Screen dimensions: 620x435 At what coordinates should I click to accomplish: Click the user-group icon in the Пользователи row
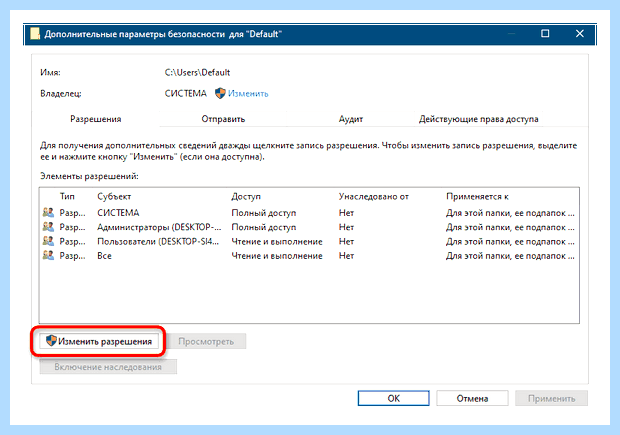(48, 241)
